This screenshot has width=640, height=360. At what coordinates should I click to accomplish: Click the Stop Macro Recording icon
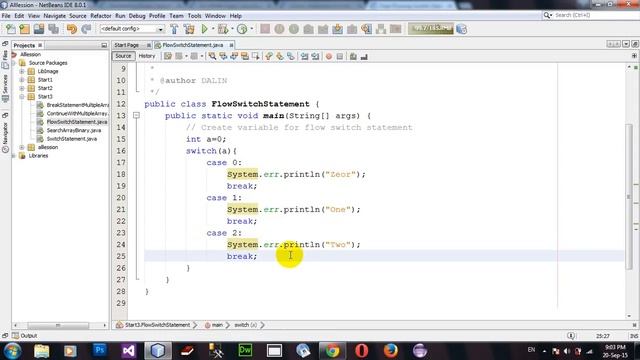click(340, 57)
